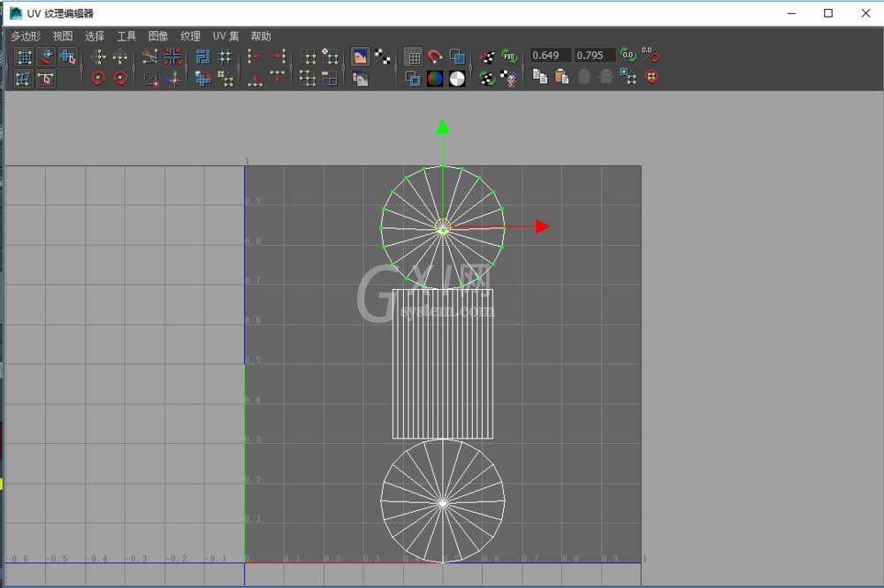
Task: Force editor texture rebake icon
Action: click(488, 79)
